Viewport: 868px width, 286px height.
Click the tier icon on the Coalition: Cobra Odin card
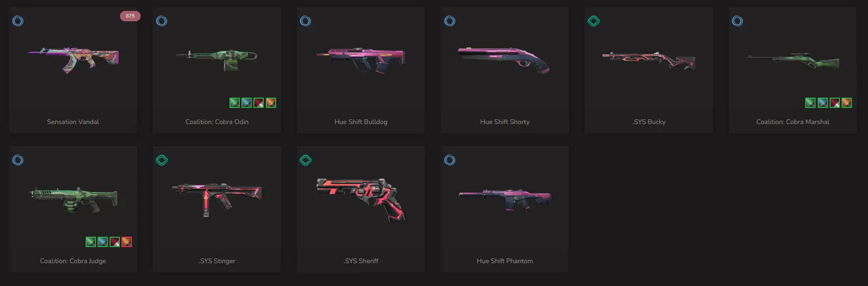tap(161, 21)
